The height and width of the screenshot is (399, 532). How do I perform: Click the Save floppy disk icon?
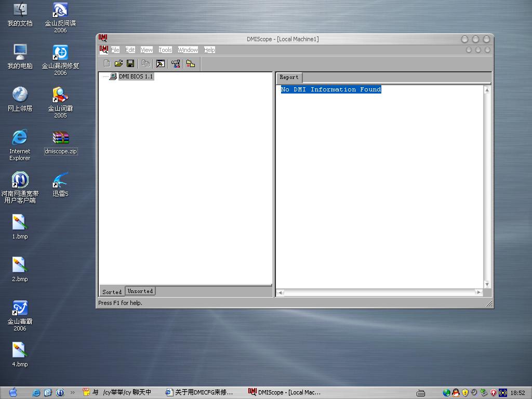pos(130,63)
